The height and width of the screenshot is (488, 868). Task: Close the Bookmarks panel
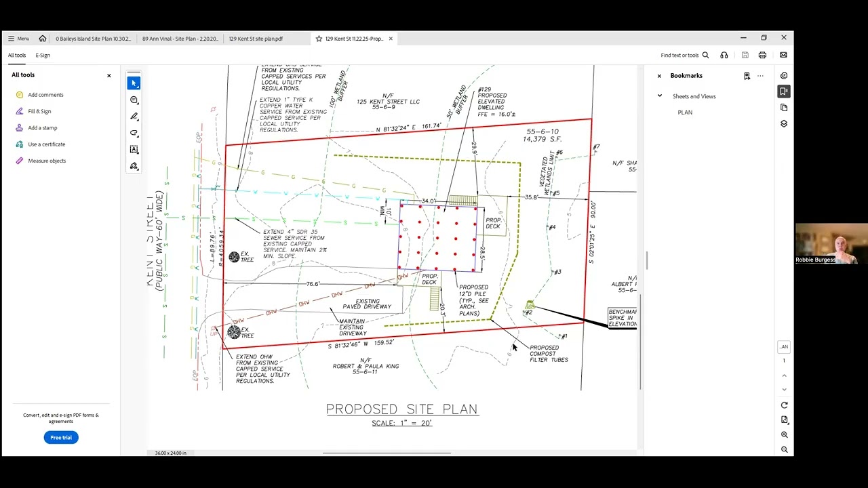(658, 76)
